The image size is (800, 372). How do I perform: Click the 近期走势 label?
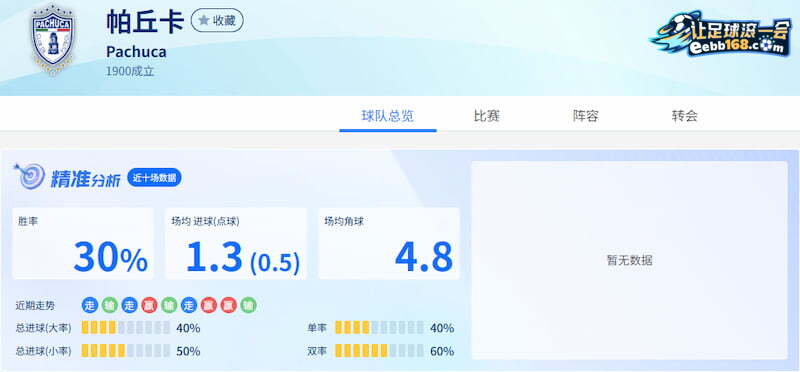[x=35, y=306]
